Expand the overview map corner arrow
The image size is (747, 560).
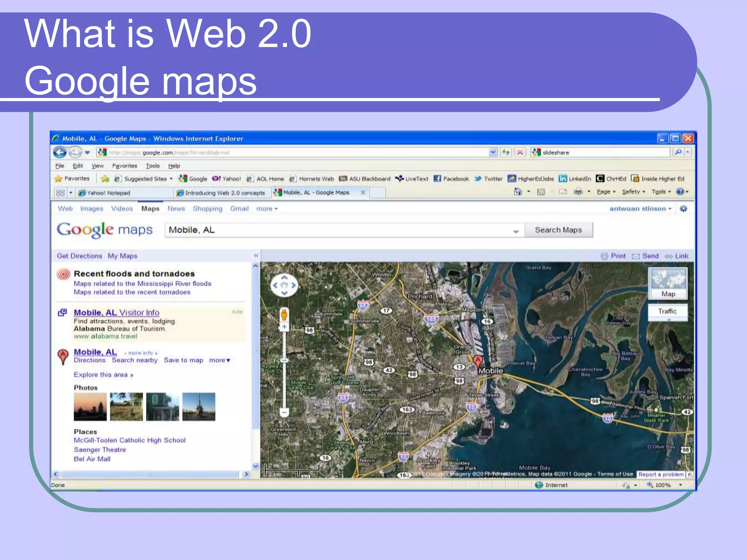coord(690,475)
